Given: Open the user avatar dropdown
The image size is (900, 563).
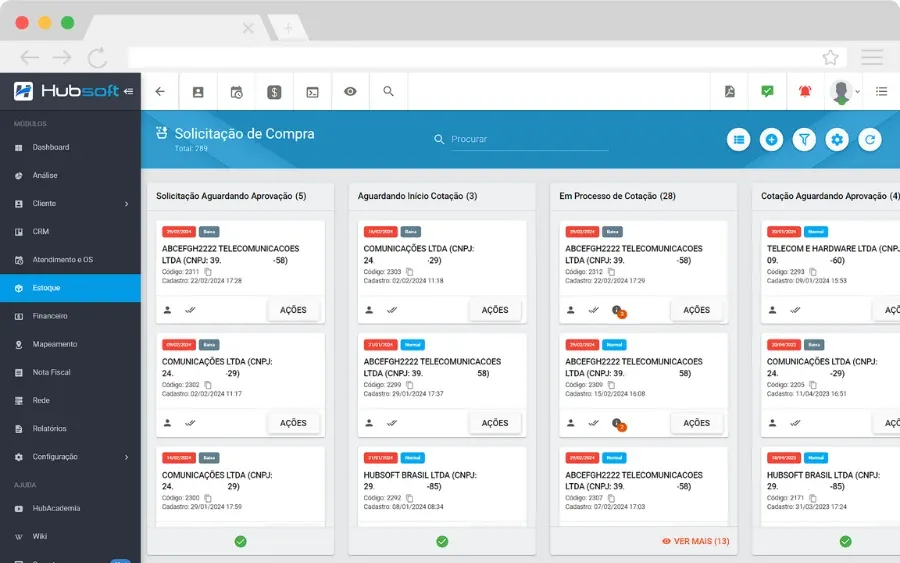Looking at the screenshot, I should pyautogui.click(x=845, y=92).
